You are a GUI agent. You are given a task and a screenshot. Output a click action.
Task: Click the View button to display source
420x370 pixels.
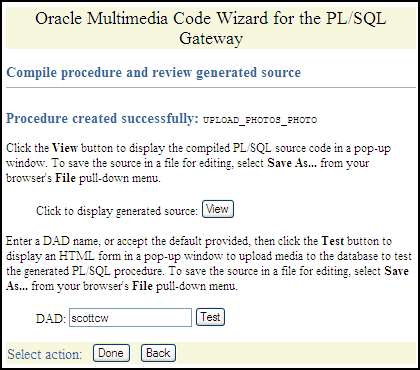(218, 209)
